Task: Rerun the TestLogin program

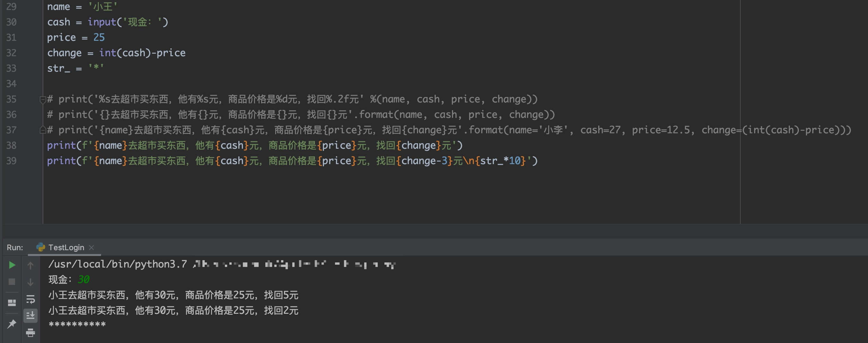Action: click(x=12, y=265)
